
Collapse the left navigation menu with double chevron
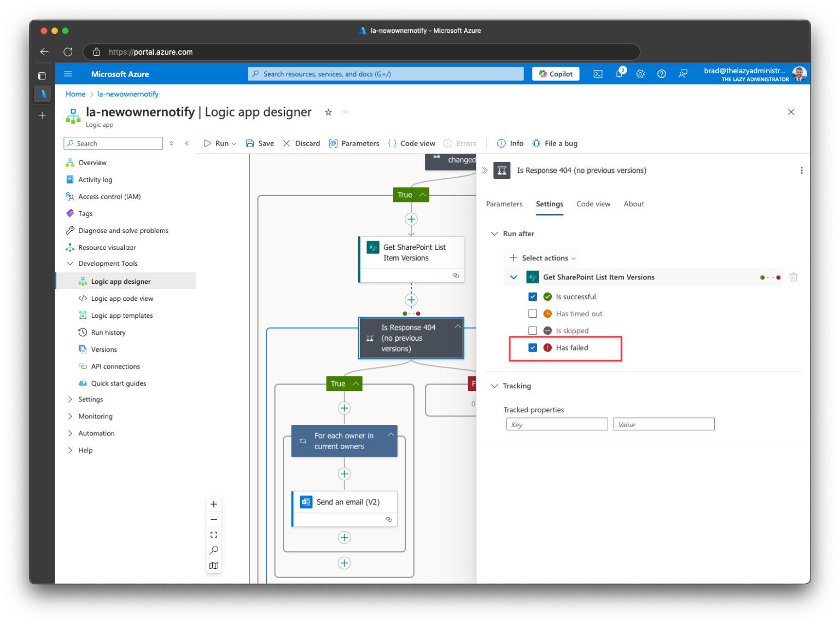coord(187,143)
